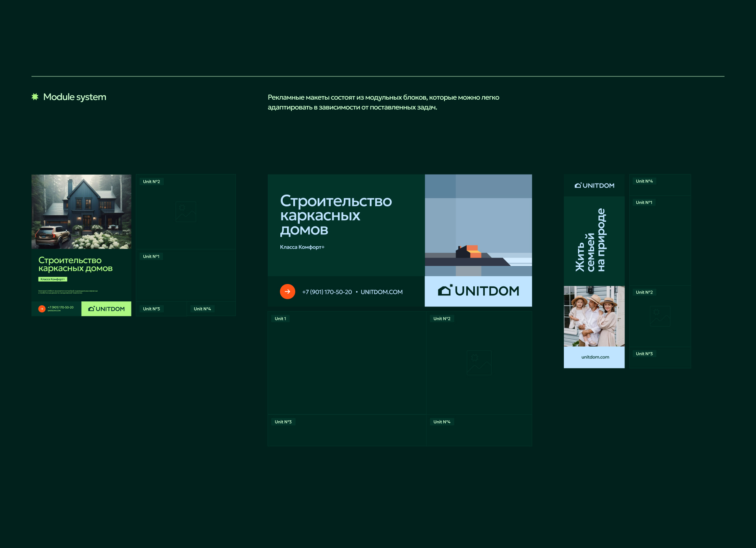Open the UNITDOM.COM link in wide banner
Image resolution: width=756 pixels, height=548 pixels.
pos(382,292)
